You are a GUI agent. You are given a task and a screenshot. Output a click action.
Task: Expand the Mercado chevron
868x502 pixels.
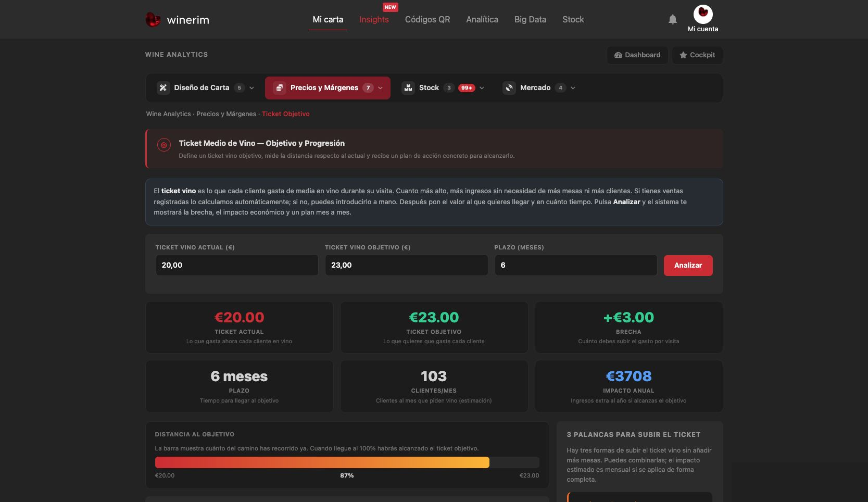click(573, 88)
